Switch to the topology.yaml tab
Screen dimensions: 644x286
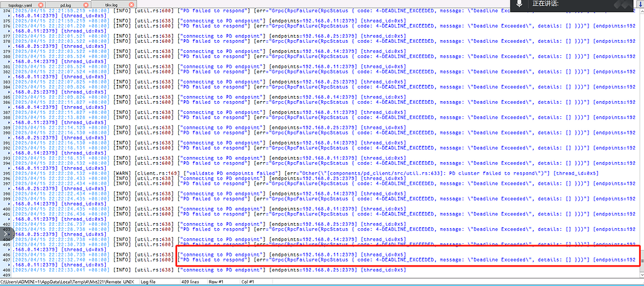pyautogui.click(x=18, y=5)
